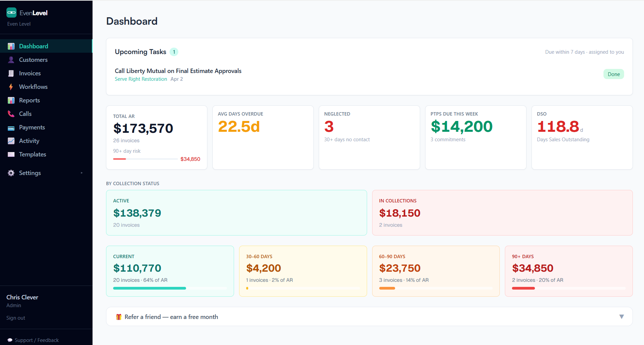Click the Payments card icon
This screenshot has width=644, height=345.
(11, 128)
